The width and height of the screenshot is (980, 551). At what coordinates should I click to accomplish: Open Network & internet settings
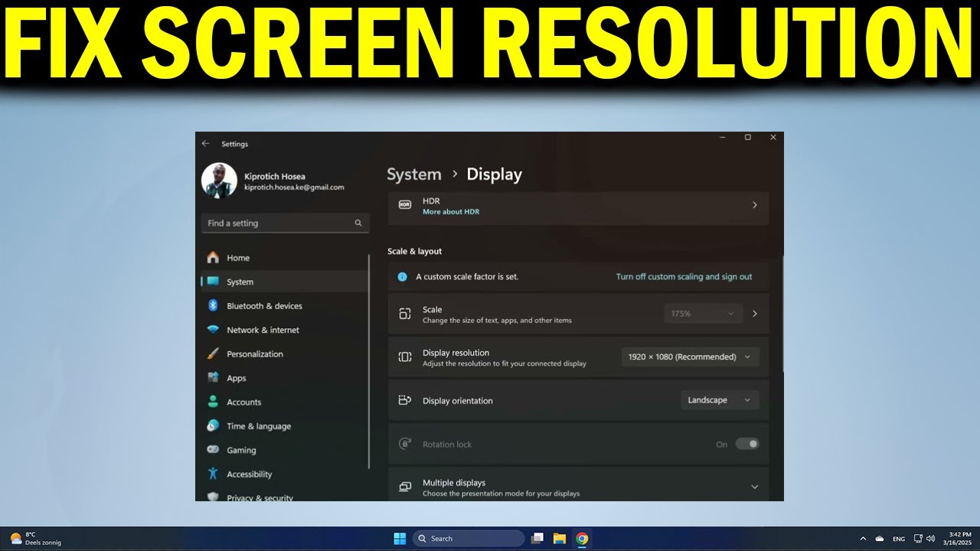284,330
